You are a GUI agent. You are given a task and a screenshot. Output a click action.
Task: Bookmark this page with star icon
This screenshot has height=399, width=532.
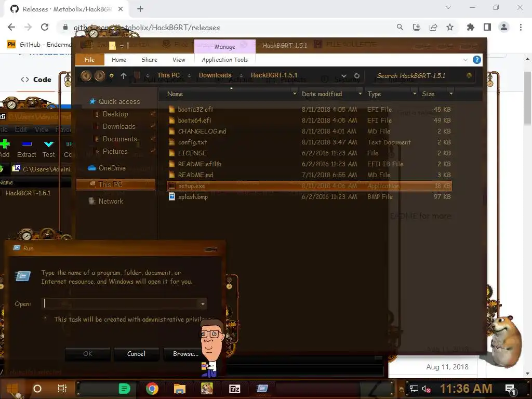450,27
